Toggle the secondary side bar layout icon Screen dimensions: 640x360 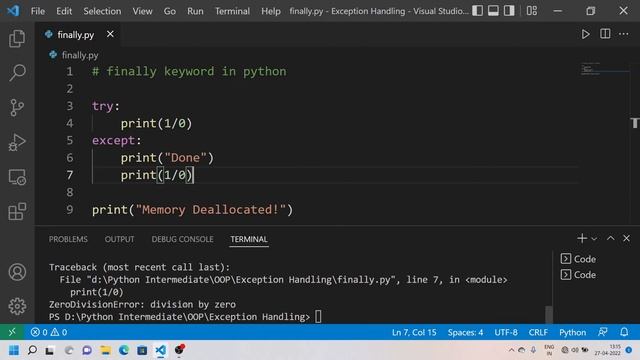click(x=509, y=11)
